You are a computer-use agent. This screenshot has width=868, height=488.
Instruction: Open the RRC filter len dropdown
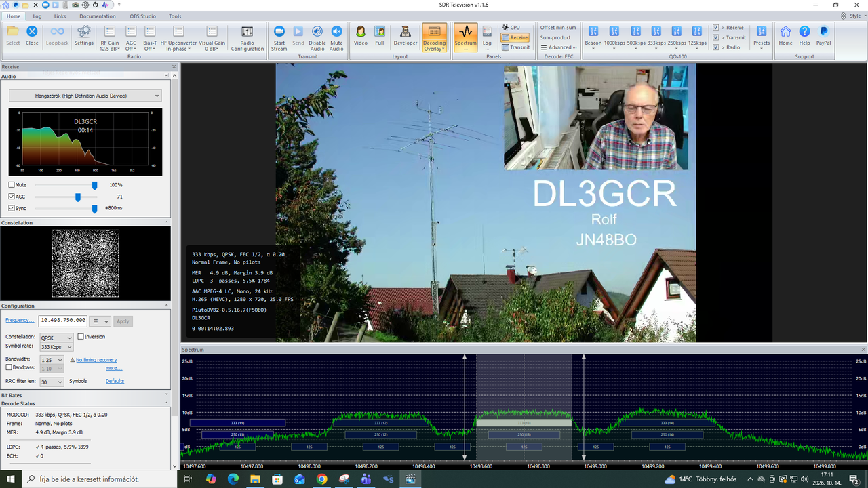(x=52, y=382)
